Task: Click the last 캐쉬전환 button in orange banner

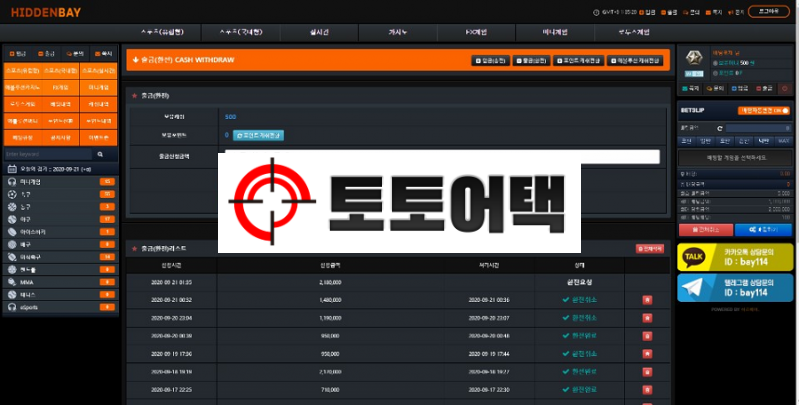Action: (635, 61)
